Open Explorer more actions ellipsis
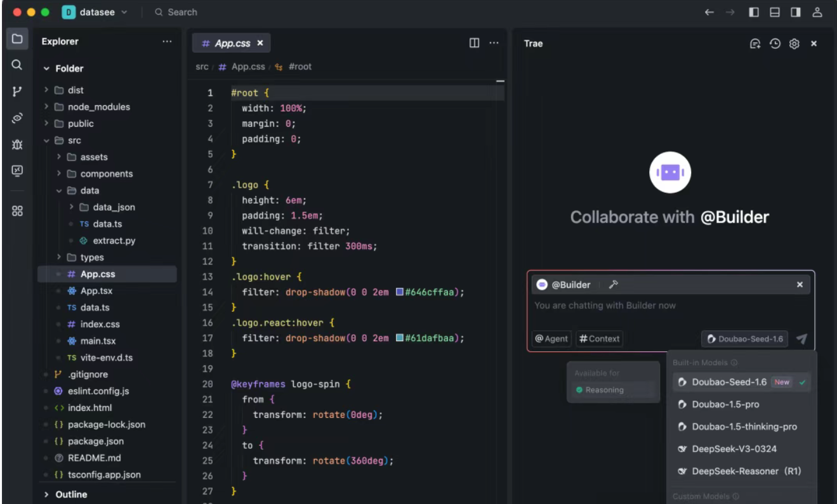 (167, 41)
